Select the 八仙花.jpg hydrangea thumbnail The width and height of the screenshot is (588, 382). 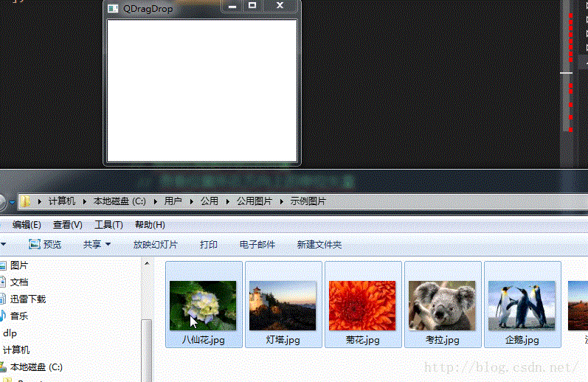pos(203,305)
